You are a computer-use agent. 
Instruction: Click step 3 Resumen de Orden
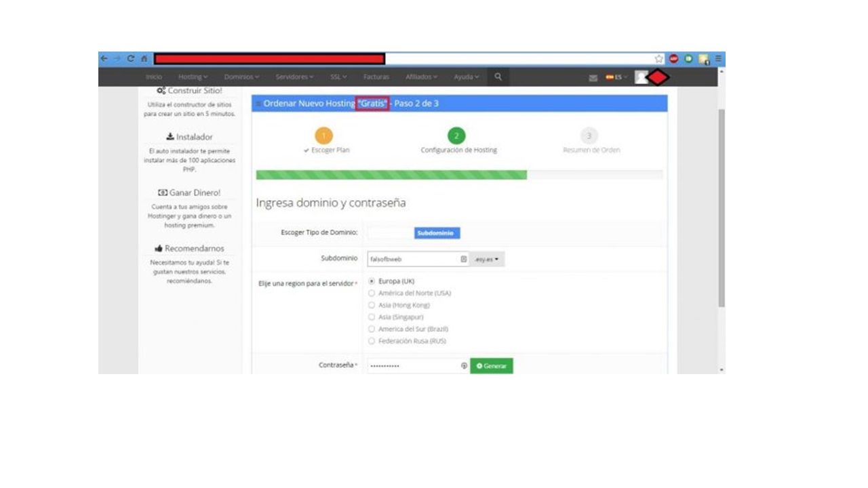coord(589,136)
